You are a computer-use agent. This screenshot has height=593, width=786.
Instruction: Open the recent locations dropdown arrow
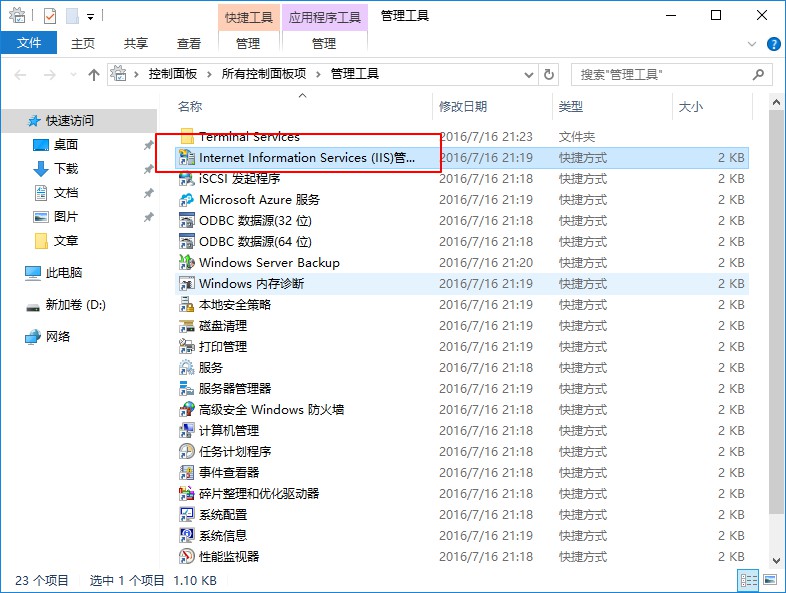[73, 75]
